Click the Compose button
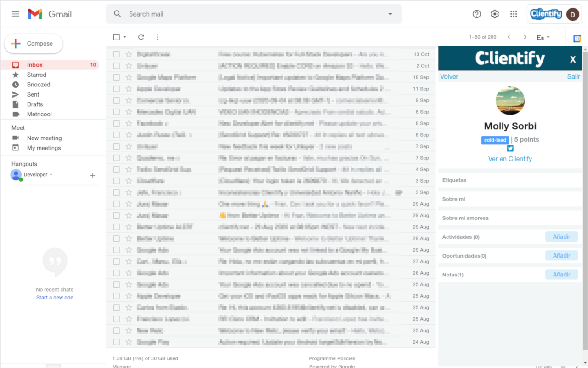The image size is (588, 368). (34, 44)
